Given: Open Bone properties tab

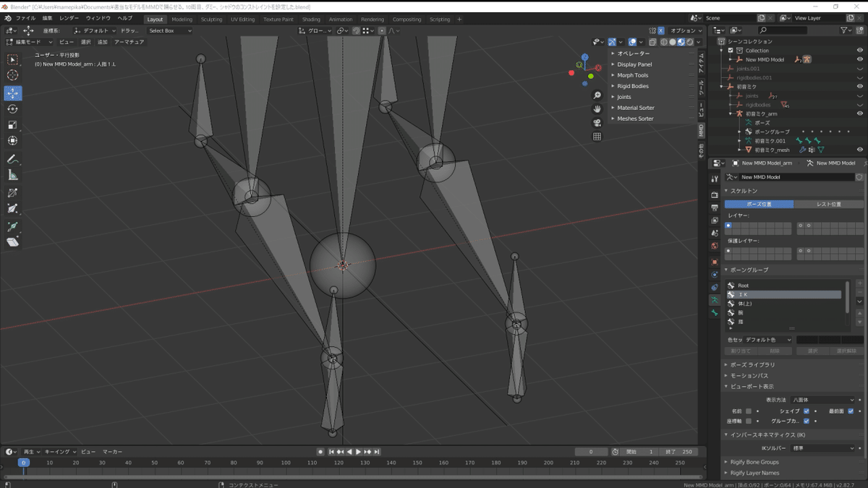Looking at the screenshot, I should coord(715,313).
